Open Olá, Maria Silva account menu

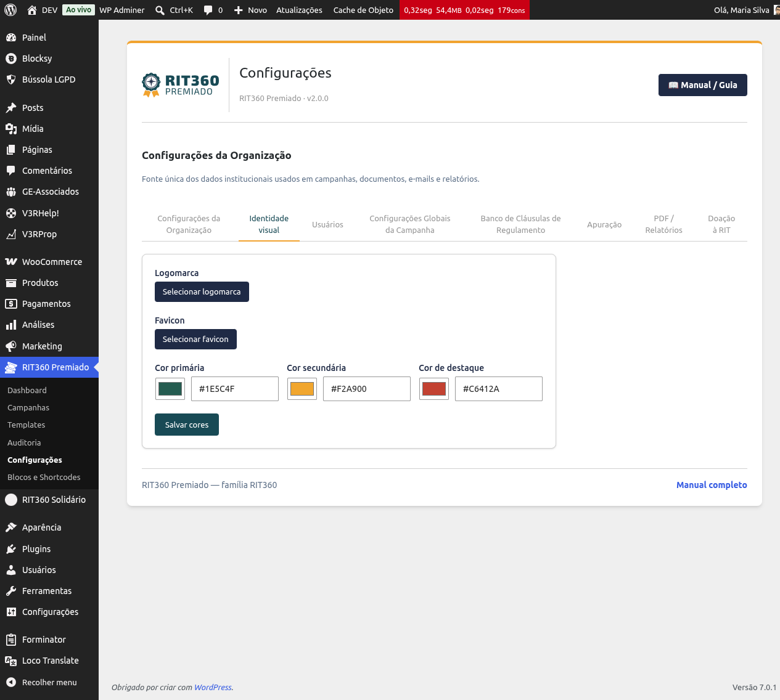coord(745,10)
